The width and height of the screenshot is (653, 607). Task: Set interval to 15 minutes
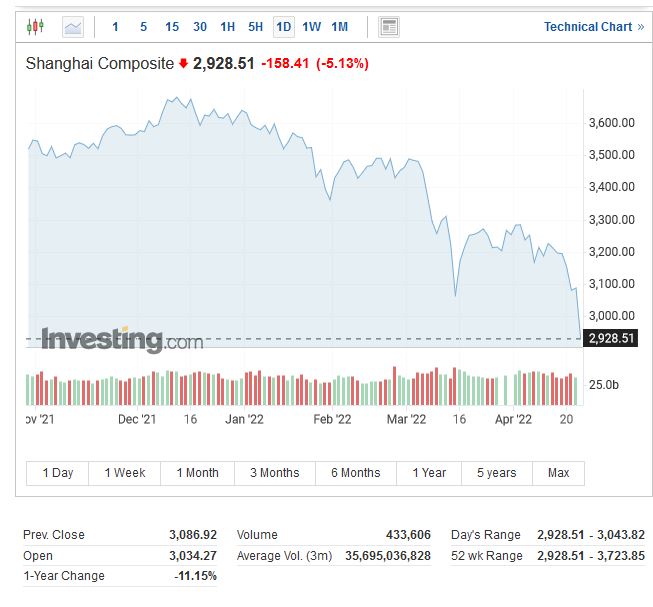click(172, 27)
